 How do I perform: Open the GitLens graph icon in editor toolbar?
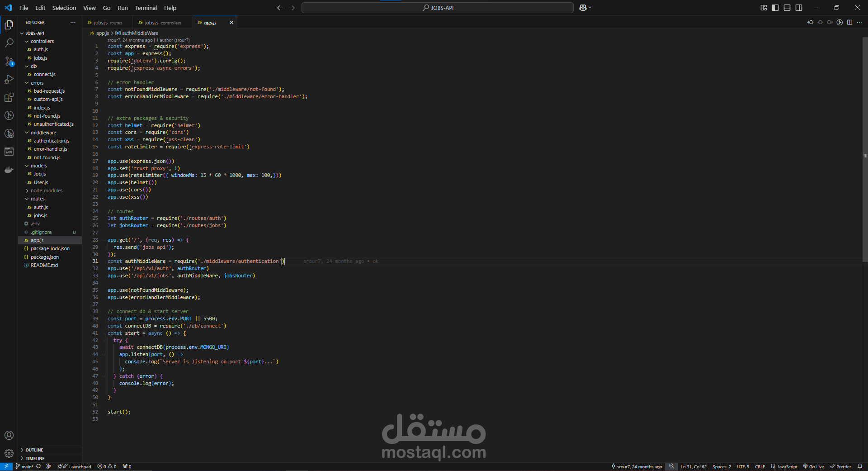point(840,22)
